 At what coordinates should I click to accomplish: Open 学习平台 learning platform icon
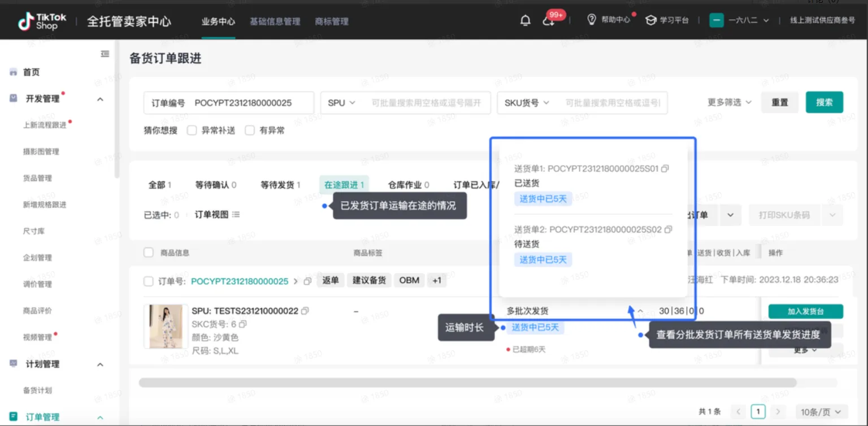click(x=651, y=20)
